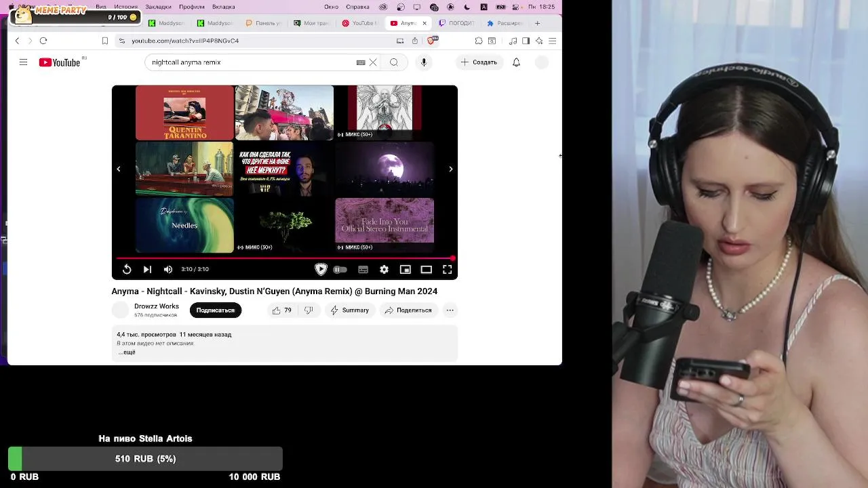
Task: Mute the video volume
Action: pos(168,269)
